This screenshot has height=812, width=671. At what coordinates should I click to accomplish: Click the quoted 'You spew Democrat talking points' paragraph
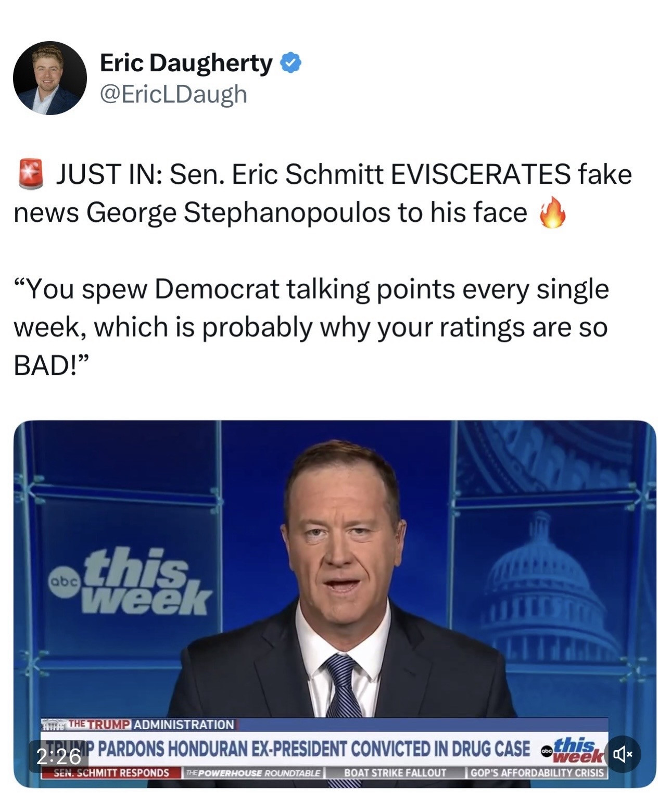(x=311, y=327)
